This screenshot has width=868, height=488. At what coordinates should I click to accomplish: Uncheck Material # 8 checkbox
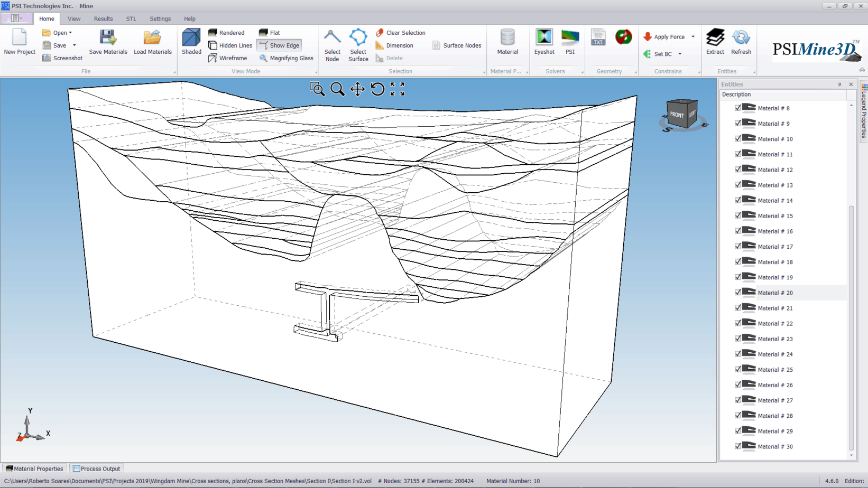tap(738, 108)
